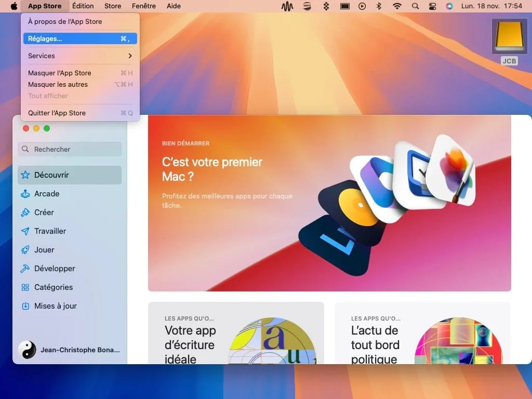Open L'actu de tout bord politique card
This screenshot has width=532, height=399.
tap(422, 333)
